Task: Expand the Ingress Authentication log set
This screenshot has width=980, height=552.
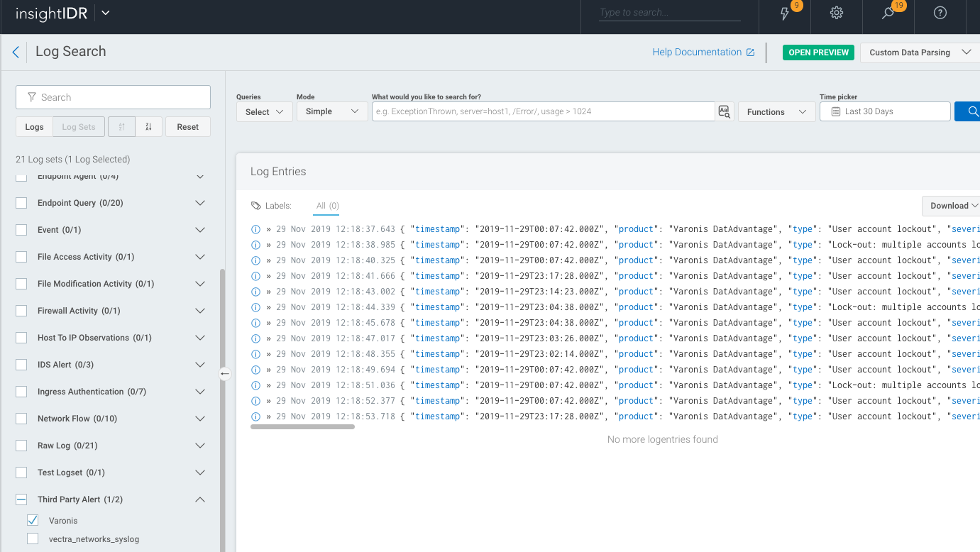Action: [x=200, y=392]
